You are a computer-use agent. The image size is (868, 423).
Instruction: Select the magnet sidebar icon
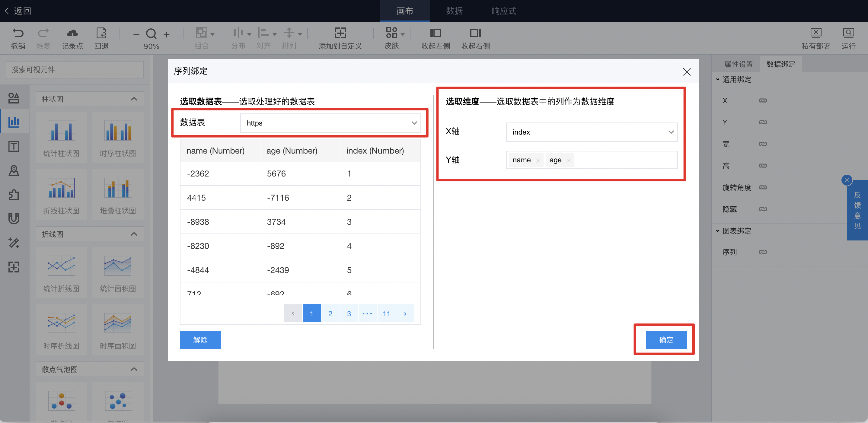click(14, 218)
